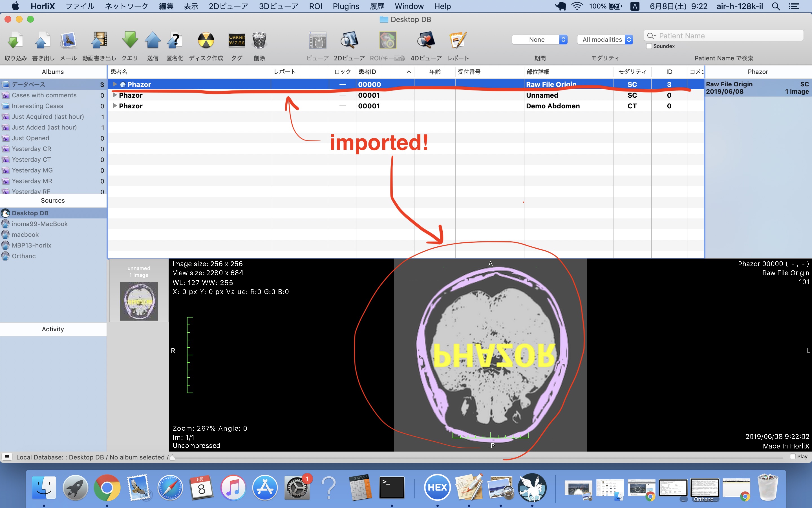This screenshot has height=508, width=812.
Task: Open the HEX editor dock icon
Action: click(x=437, y=487)
